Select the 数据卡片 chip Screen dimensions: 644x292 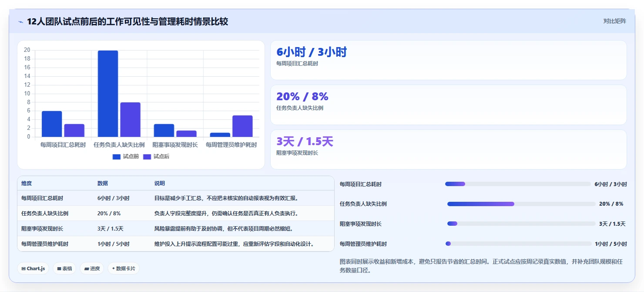[x=124, y=268]
